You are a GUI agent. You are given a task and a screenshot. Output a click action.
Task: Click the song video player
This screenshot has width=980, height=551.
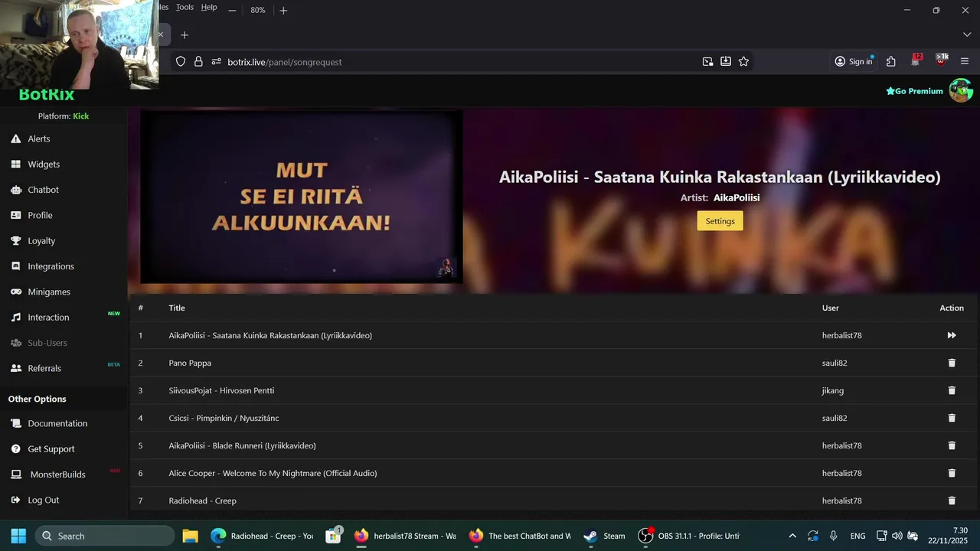(302, 197)
